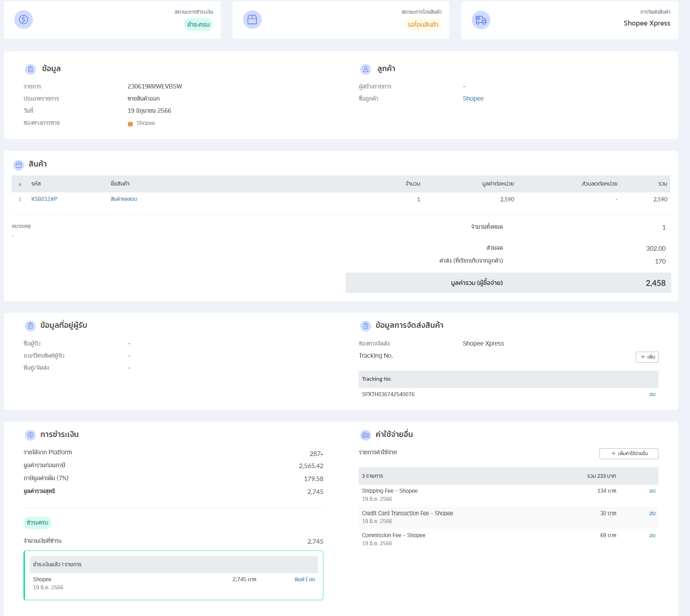The image size is (690, 616).
Task: Click the การชำระเงิน coin icon
Action: tap(30, 435)
